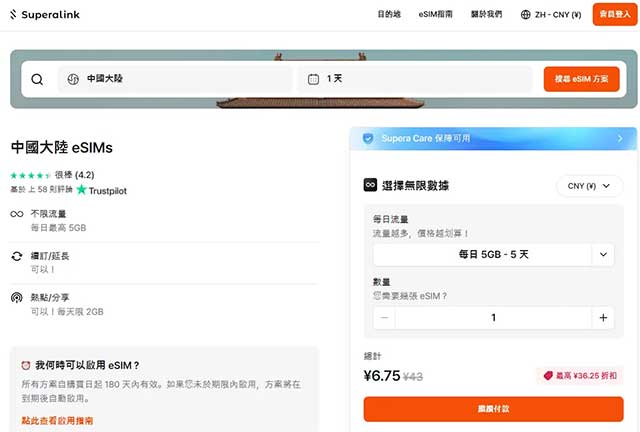Increase eSIM quantity with plus button
Screen dimensions: 640x432
(602, 318)
